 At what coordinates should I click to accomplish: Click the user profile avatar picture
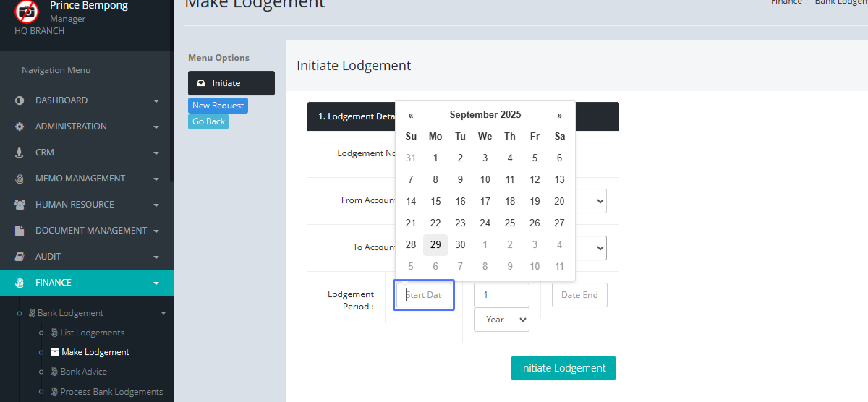coord(27,12)
